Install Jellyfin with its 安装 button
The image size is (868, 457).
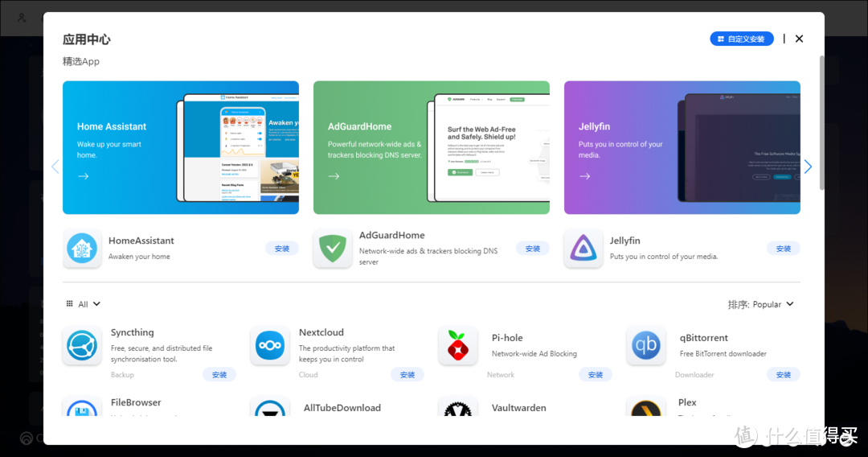[x=784, y=249]
